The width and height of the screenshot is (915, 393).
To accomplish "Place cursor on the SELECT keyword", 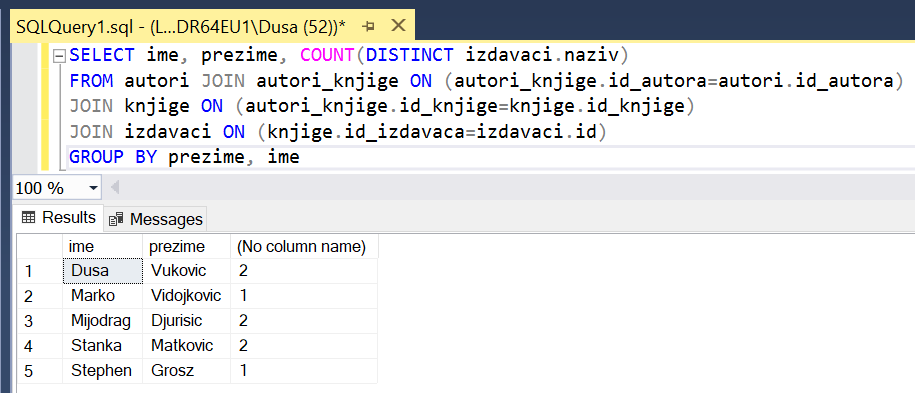I will click(102, 56).
